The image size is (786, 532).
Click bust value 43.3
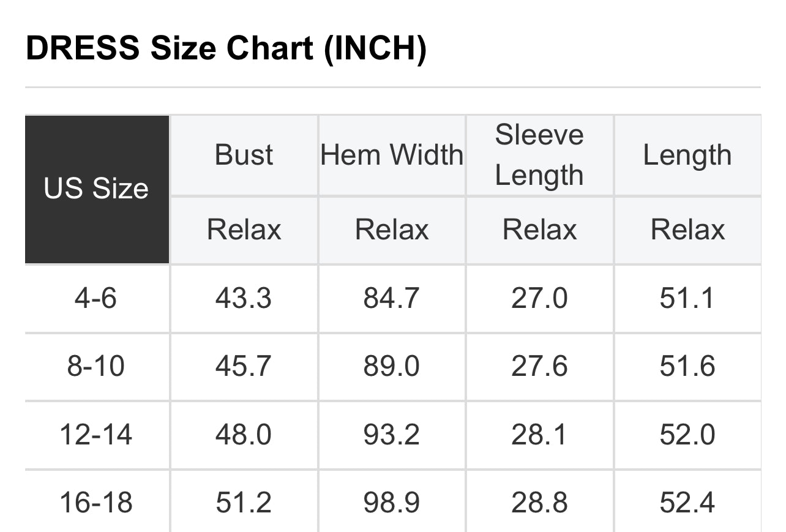(244, 299)
